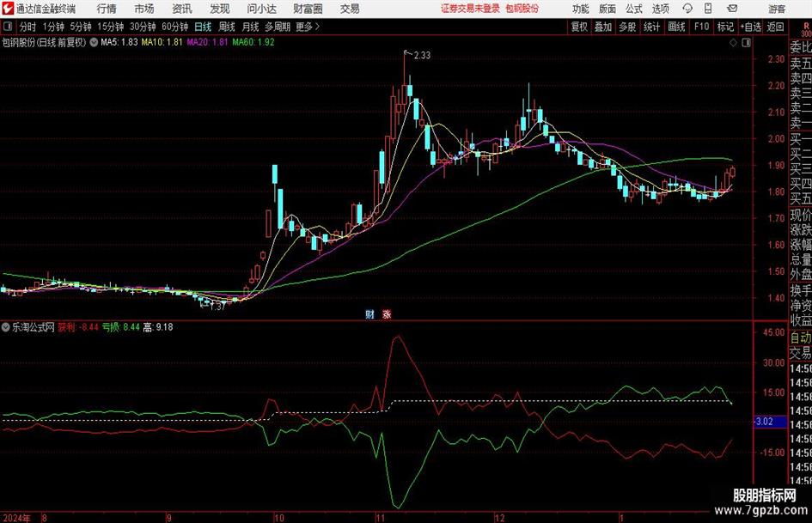
Task: Open the 交易 menu
Action: (350, 9)
